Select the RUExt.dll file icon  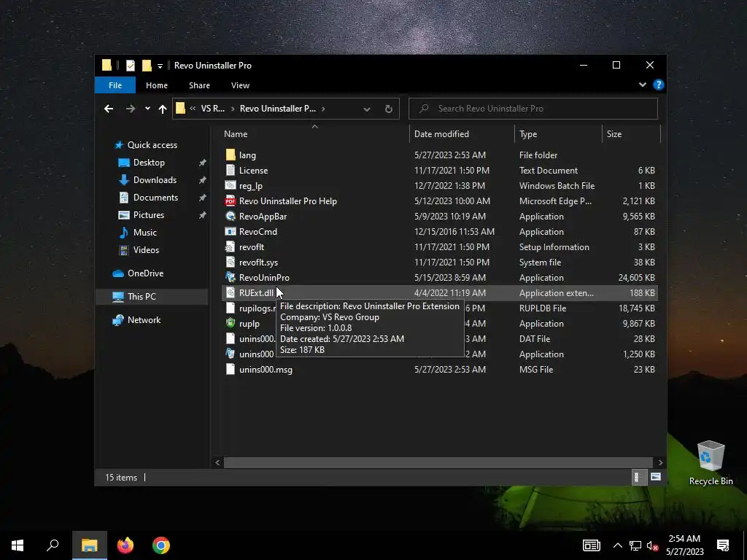click(x=231, y=292)
